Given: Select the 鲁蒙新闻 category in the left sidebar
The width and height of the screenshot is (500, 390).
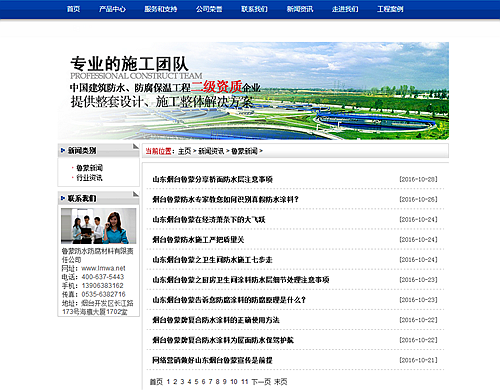Looking at the screenshot, I should click(90, 168).
